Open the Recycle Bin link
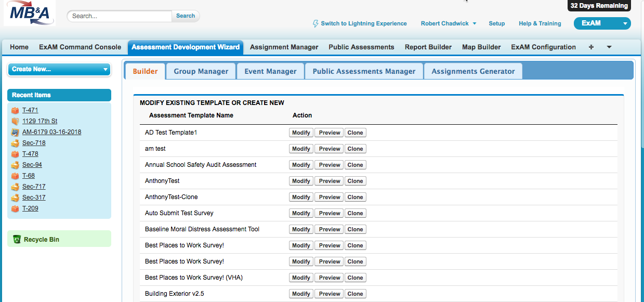Viewport: 644px width, 302px height. point(42,240)
